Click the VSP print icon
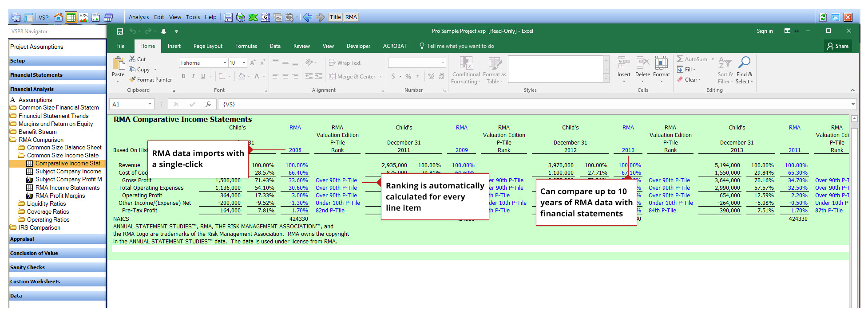The image size is (868, 317). (x=241, y=17)
